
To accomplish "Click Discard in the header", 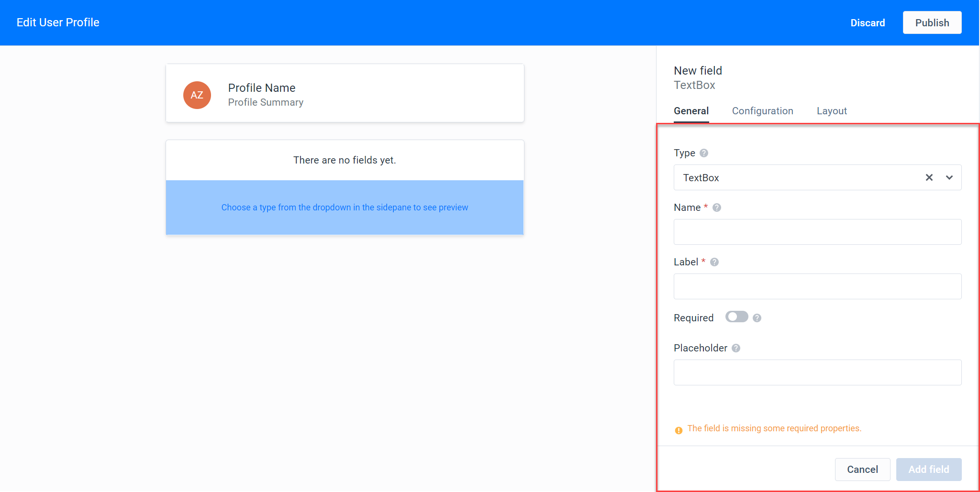I will click(x=868, y=23).
